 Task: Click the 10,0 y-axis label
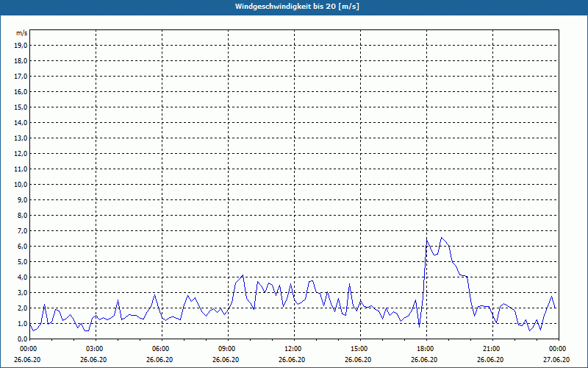pos(21,185)
